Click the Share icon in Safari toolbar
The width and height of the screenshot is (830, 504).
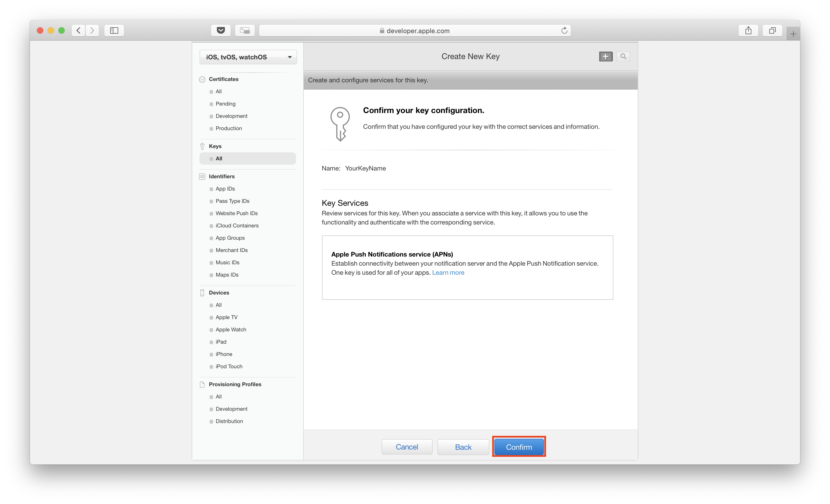tap(748, 31)
